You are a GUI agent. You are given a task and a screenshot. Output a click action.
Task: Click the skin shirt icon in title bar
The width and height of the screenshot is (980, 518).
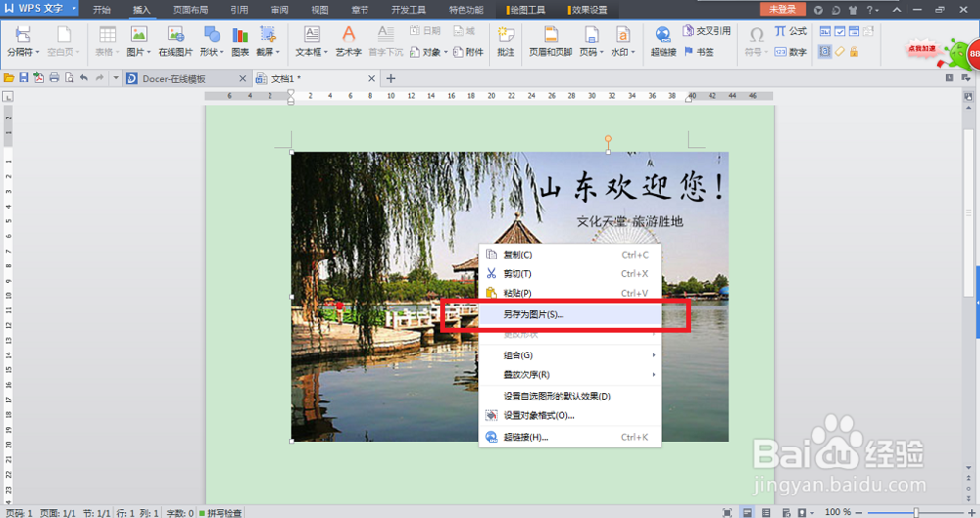[x=854, y=10]
